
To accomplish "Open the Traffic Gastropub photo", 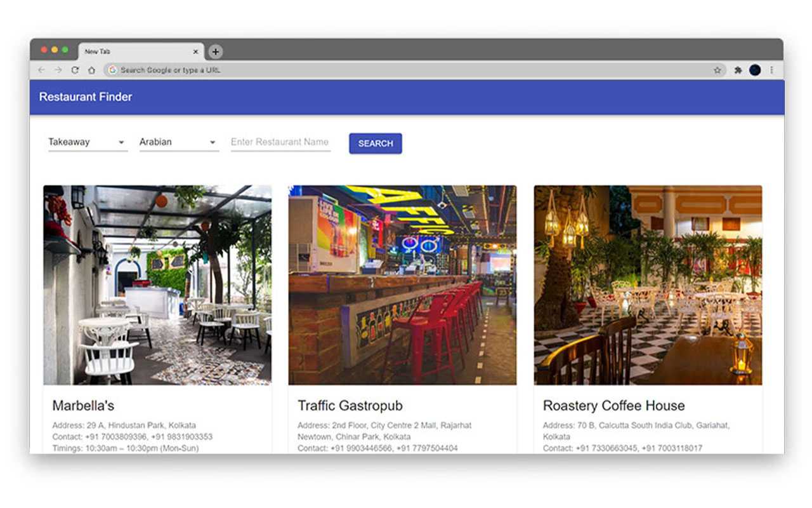I will (x=402, y=285).
